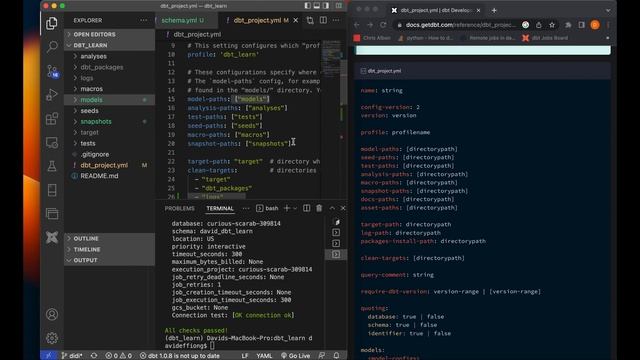
Task: Collapse the DBT_LEARN folder section
Action: (x=109, y=45)
